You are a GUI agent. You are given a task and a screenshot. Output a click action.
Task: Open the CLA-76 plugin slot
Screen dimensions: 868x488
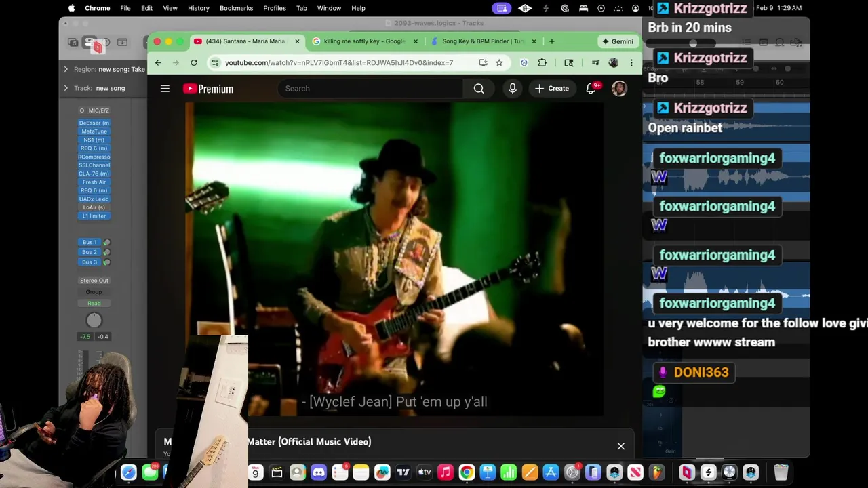pyautogui.click(x=94, y=174)
